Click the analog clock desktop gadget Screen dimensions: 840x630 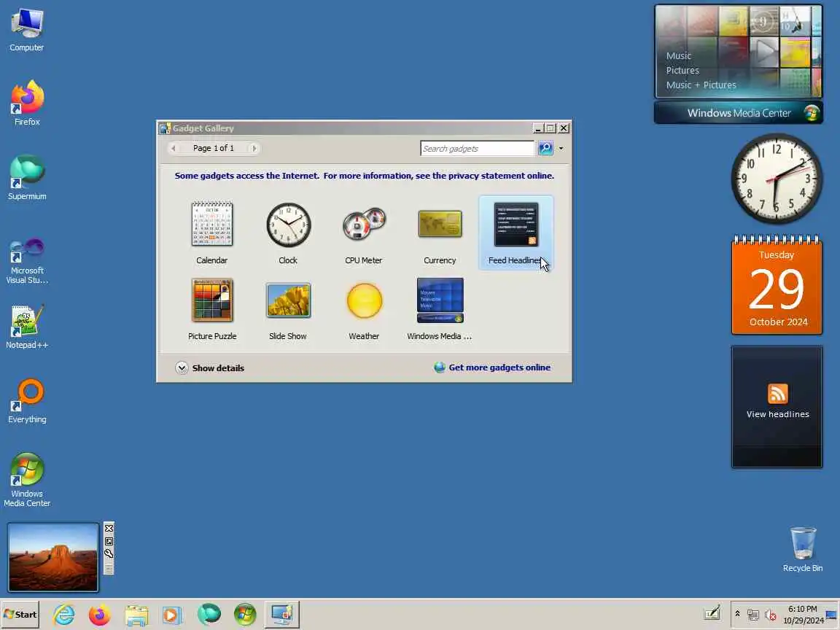point(777,179)
